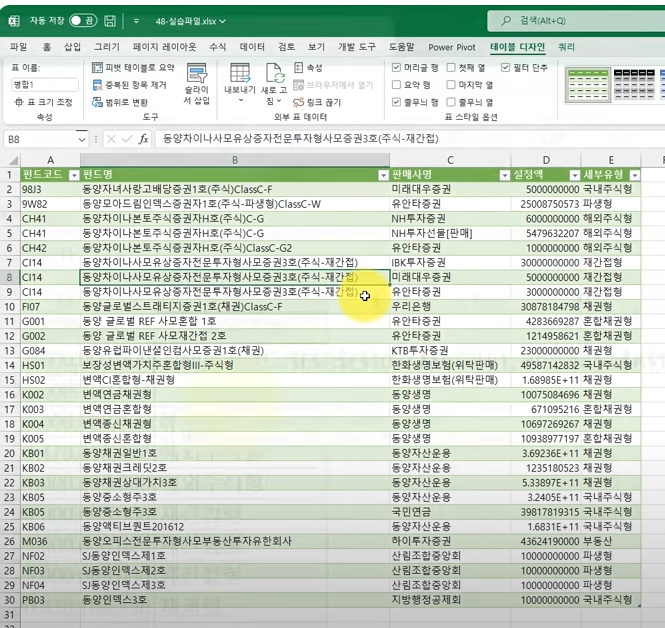Expand the 새로 고침 dropdown arrow
The height and width of the screenshot is (628, 665).
coord(279,101)
